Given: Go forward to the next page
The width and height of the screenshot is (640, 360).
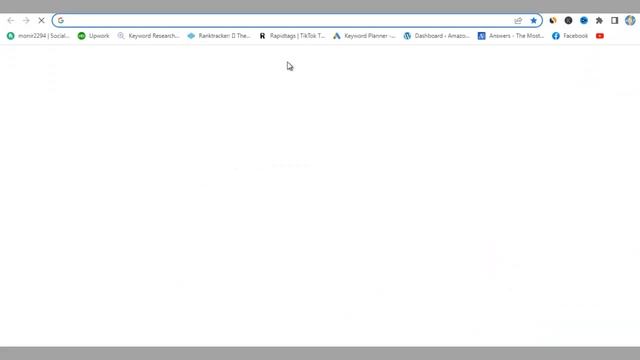Looking at the screenshot, I should click(x=26, y=20).
